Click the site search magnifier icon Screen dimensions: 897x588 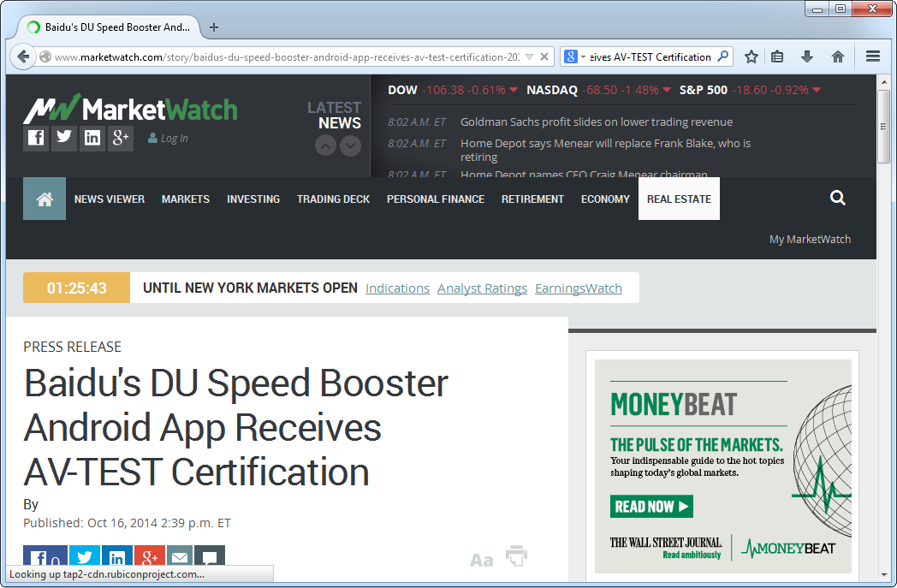[x=837, y=199]
